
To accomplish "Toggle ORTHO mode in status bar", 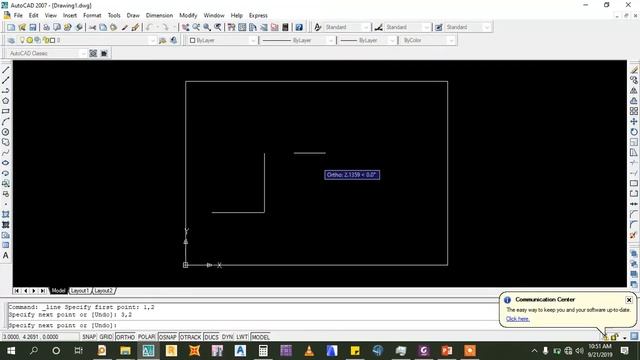I will pyautogui.click(x=125, y=337).
